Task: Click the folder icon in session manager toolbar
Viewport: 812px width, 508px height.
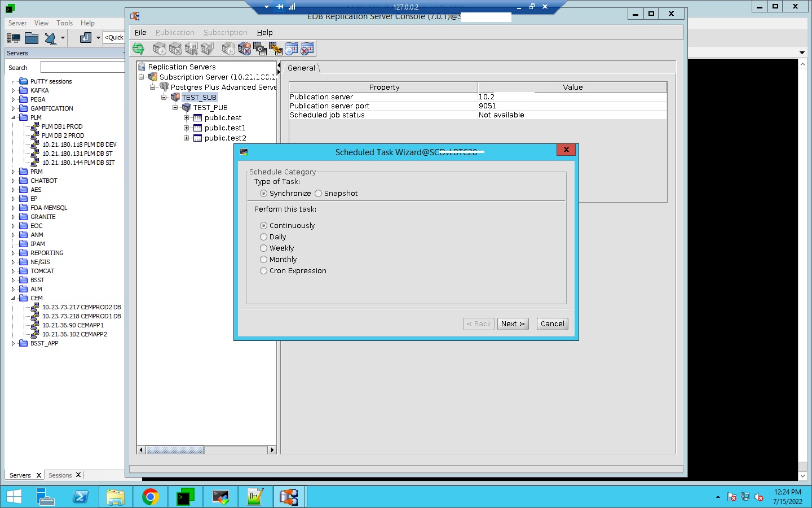Action: point(32,38)
